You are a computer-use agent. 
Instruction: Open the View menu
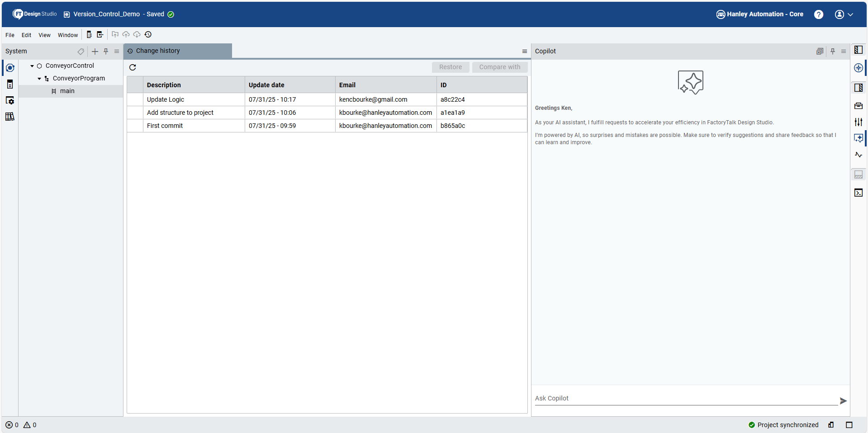click(44, 35)
